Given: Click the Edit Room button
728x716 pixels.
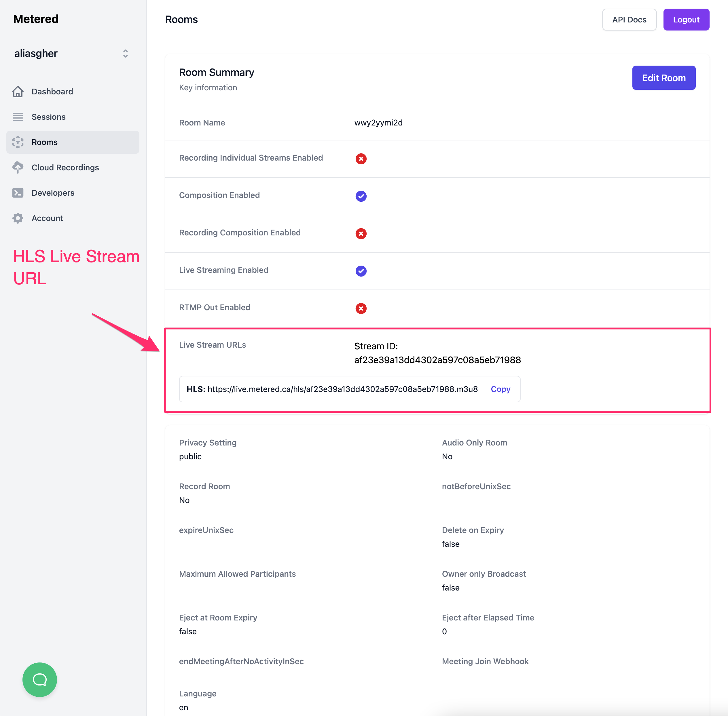Looking at the screenshot, I should (x=664, y=77).
